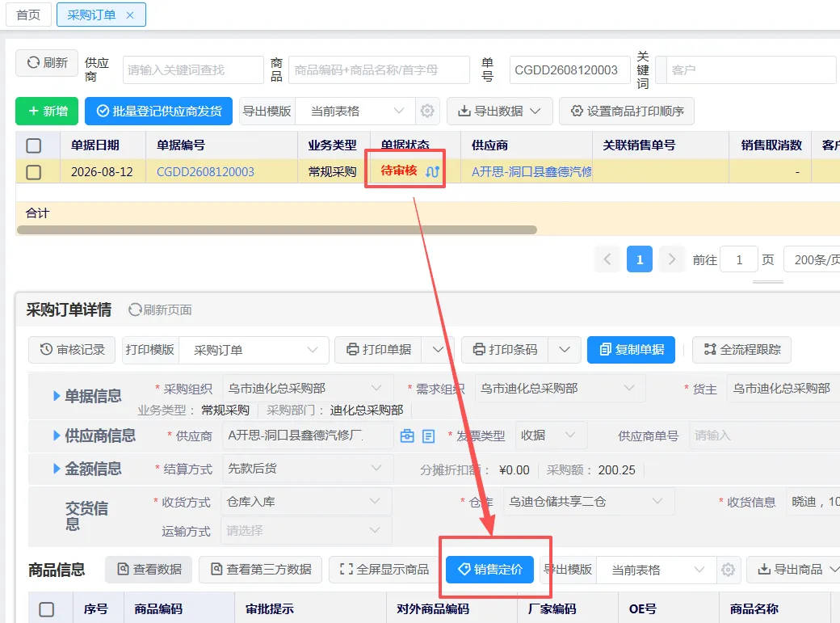Go to previous page with left arrow
This screenshot has height=623, width=840.
(607, 259)
